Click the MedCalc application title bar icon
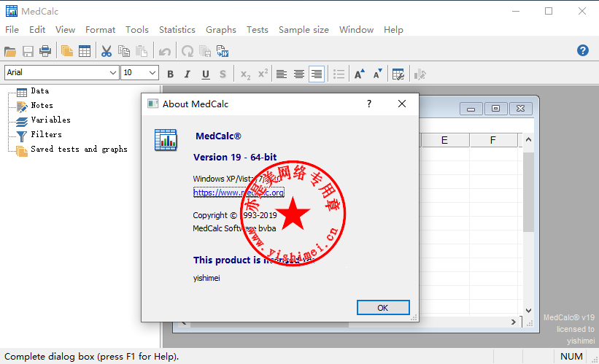 click(x=12, y=11)
